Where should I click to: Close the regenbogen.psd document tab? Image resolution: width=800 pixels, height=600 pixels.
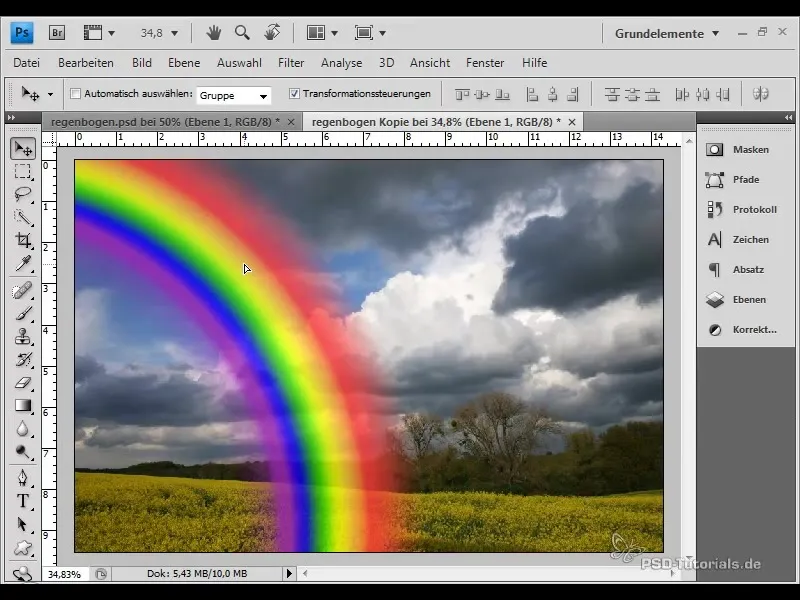pos(291,122)
